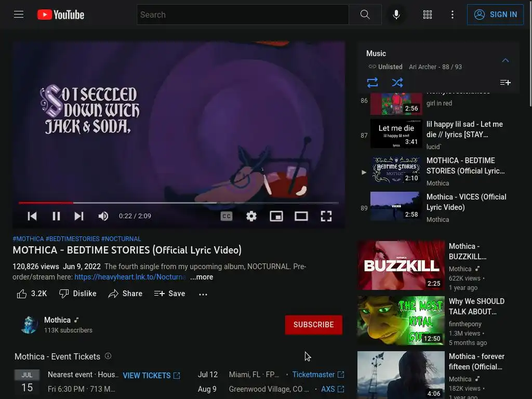Open AXS link for Greenwood Village
This screenshot has width=532, height=399.
click(332, 389)
